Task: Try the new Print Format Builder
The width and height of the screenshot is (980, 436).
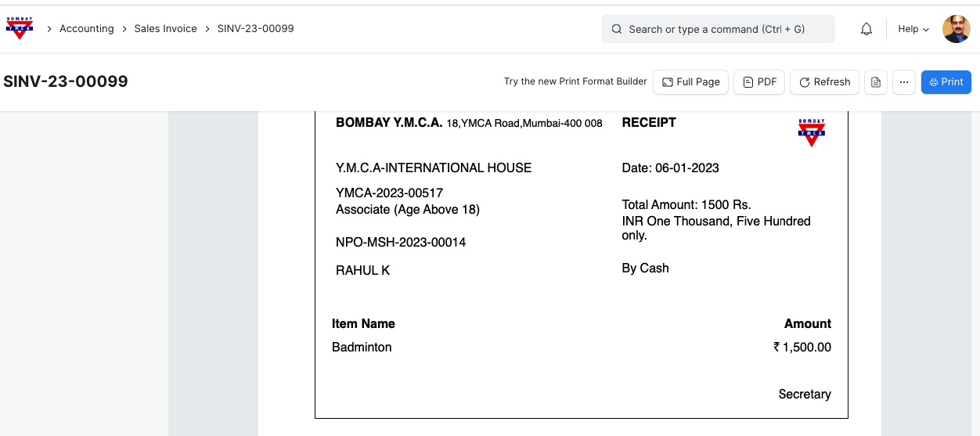Action: coord(575,81)
